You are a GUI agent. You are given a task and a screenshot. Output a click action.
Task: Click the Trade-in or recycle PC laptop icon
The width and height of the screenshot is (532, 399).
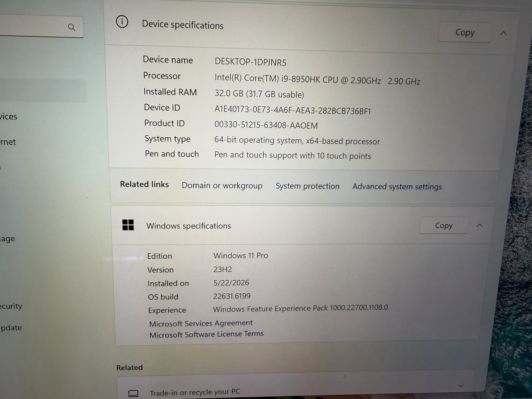pyautogui.click(x=133, y=393)
